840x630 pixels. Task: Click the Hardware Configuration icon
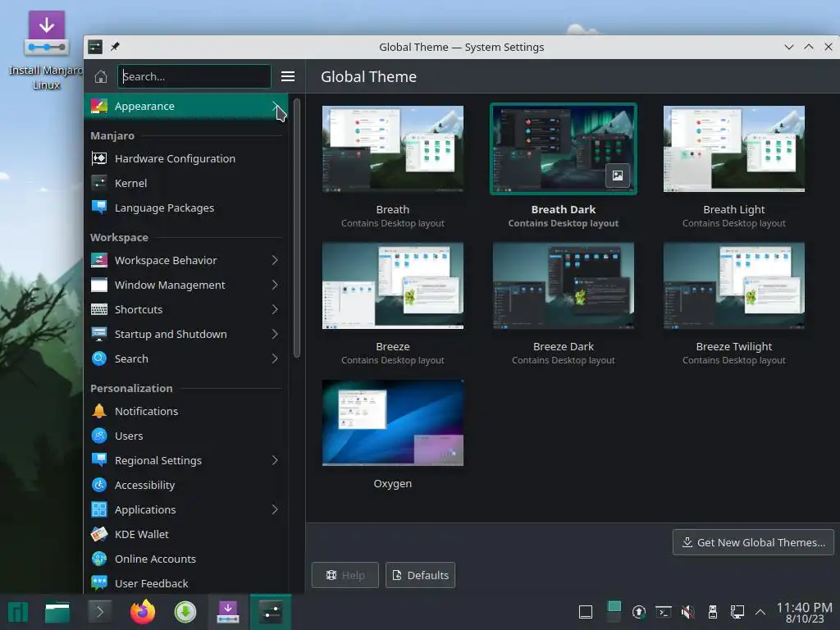(x=99, y=158)
